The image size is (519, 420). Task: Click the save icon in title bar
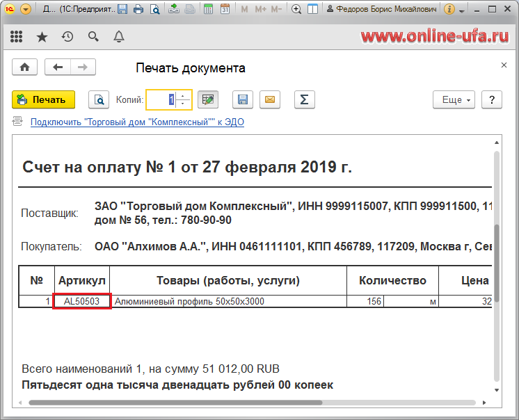pyautogui.click(x=122, y=9)
